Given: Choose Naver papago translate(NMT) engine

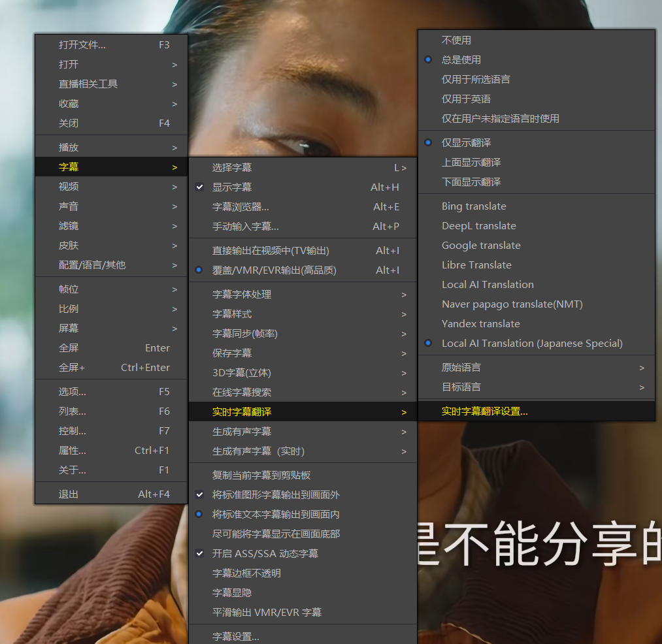Looking at the screenshot, I should [x=536, y=304].
